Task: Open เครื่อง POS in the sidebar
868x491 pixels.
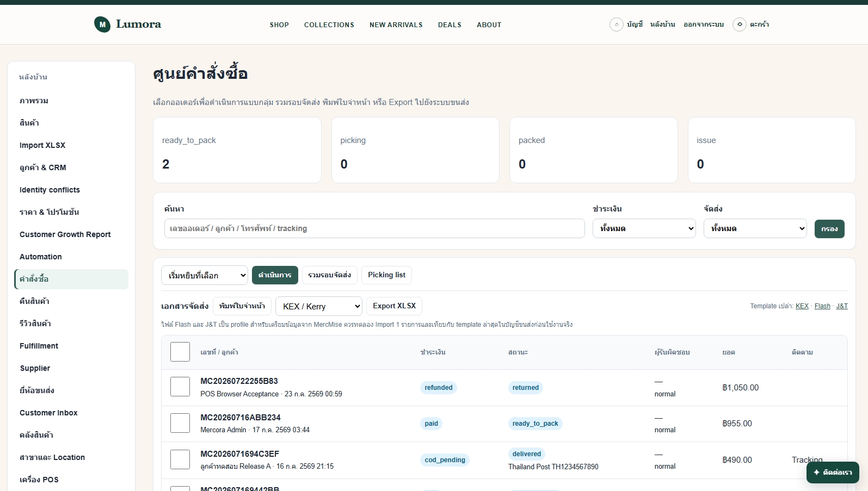Action: click(x=71, y=480)
